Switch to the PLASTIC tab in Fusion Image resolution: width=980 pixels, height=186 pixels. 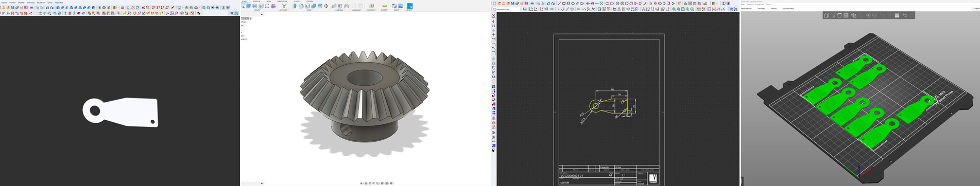[x=297, y=2]
